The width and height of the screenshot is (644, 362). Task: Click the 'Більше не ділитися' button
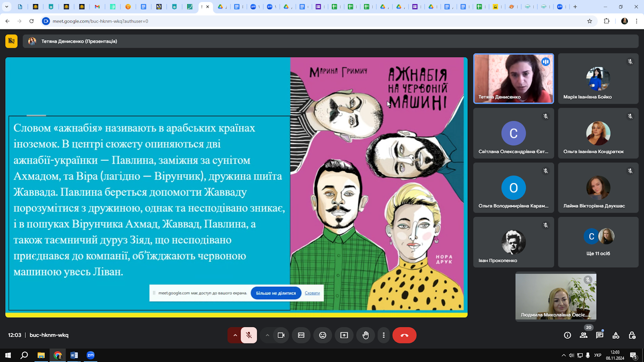(276, 293)
